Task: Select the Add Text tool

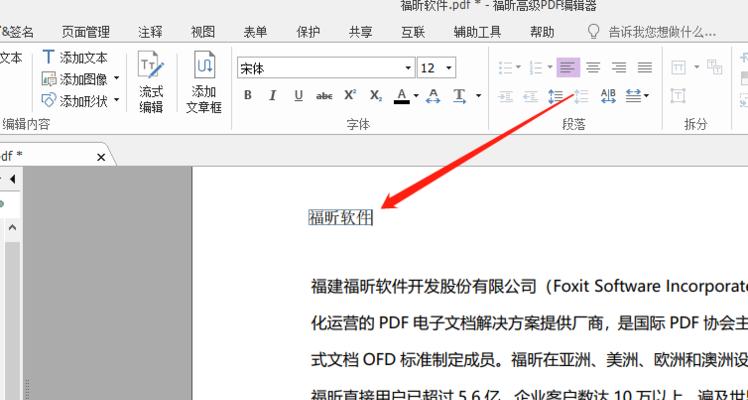Action: [75, 58]
